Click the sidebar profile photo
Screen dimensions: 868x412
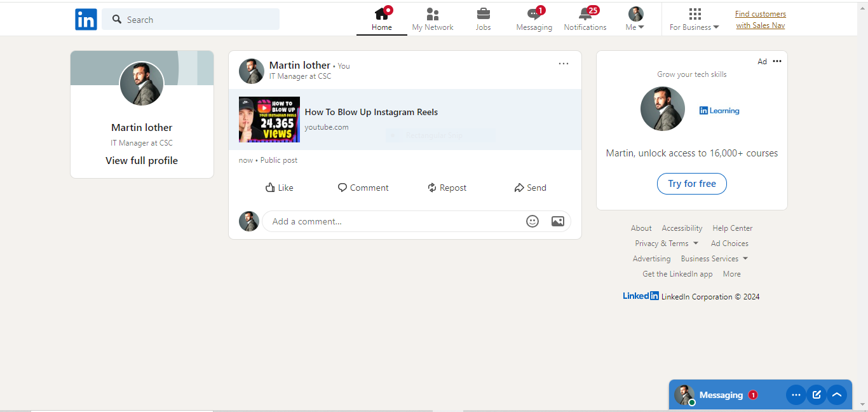tap(142, 84)
